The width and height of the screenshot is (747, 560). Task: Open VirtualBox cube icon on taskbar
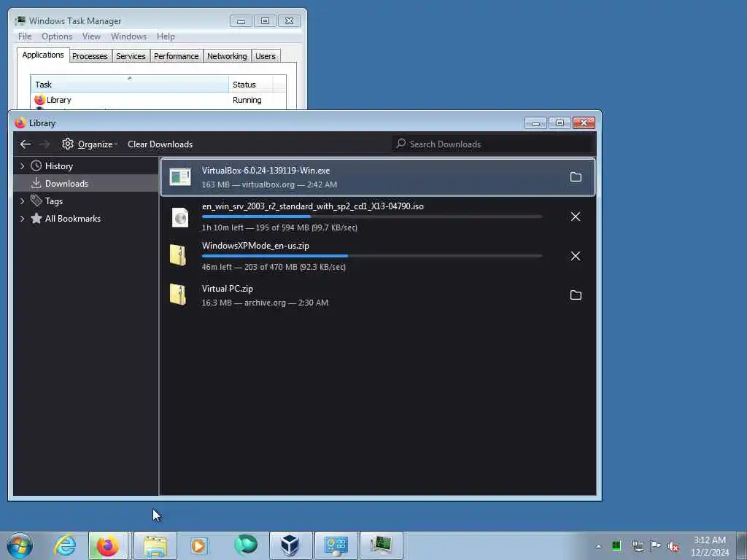(x=290, y=545)
